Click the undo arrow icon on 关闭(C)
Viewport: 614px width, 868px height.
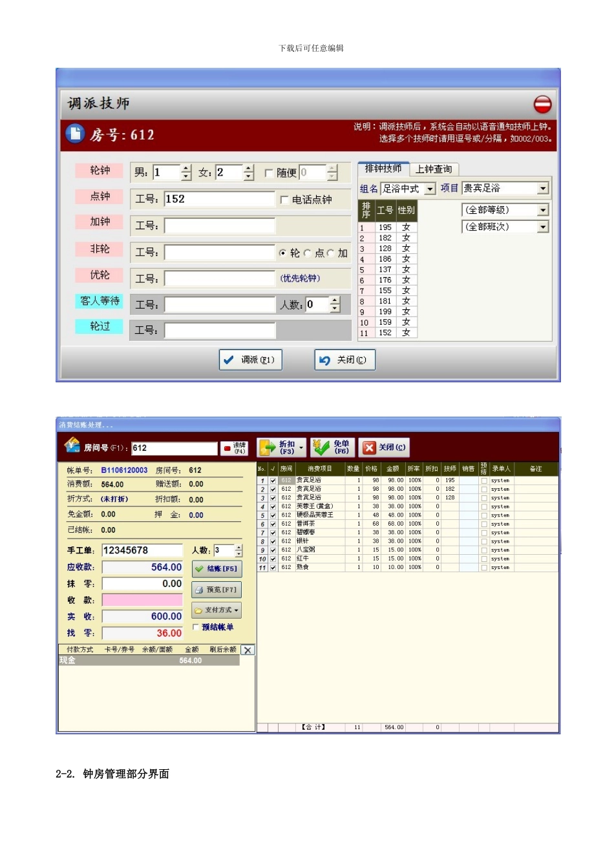click(x=324, y=360)
